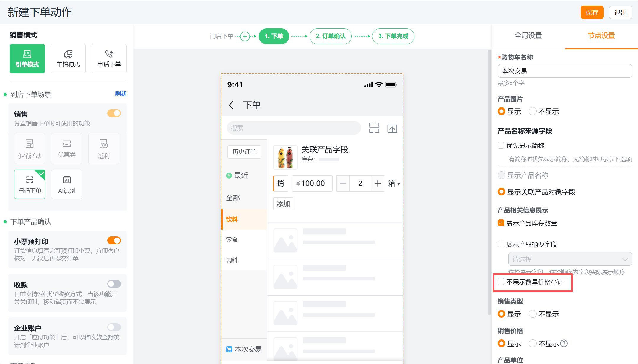638x364 pixels.
Task: Click the 扫码下单 scan order tile
Action: click(30, 184)
